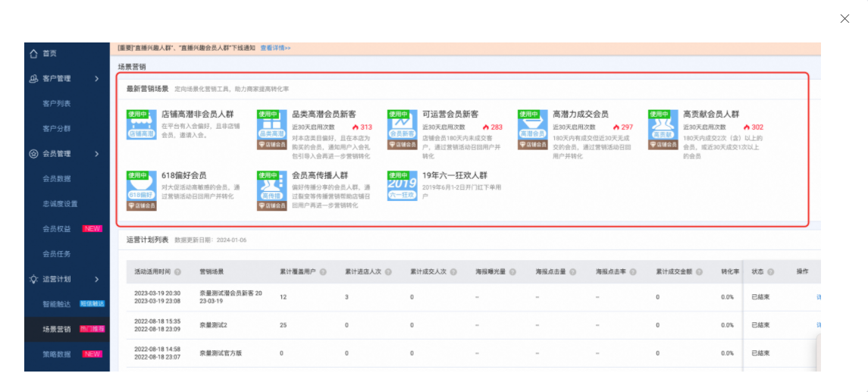Click help icon next to 海报点击量
Viewport: 868px width, 392px height.
(x=573, y=272)
